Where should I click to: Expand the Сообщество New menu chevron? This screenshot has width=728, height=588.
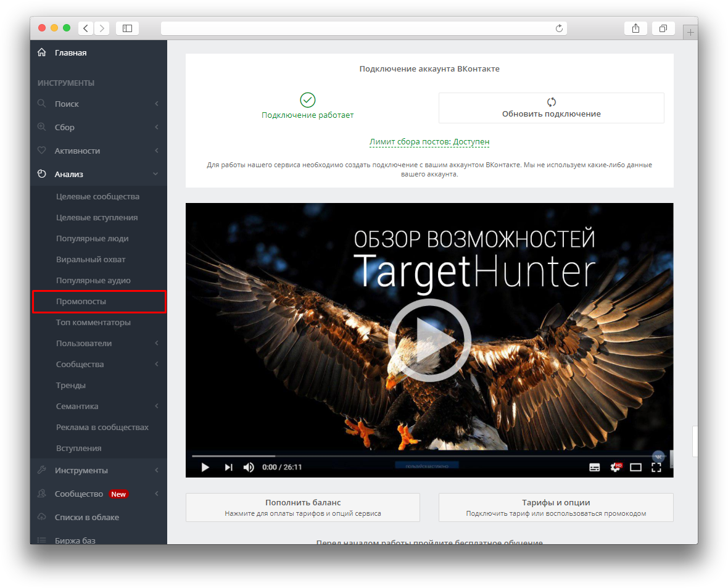tap(157, 493)
